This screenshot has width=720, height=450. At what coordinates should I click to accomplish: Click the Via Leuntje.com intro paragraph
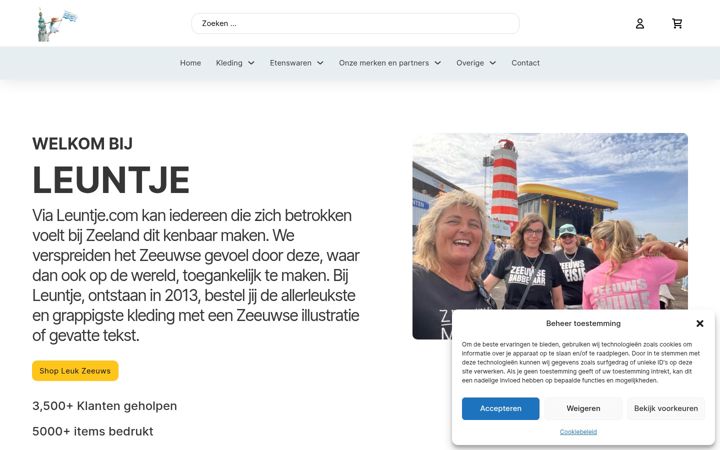point(196,275)
